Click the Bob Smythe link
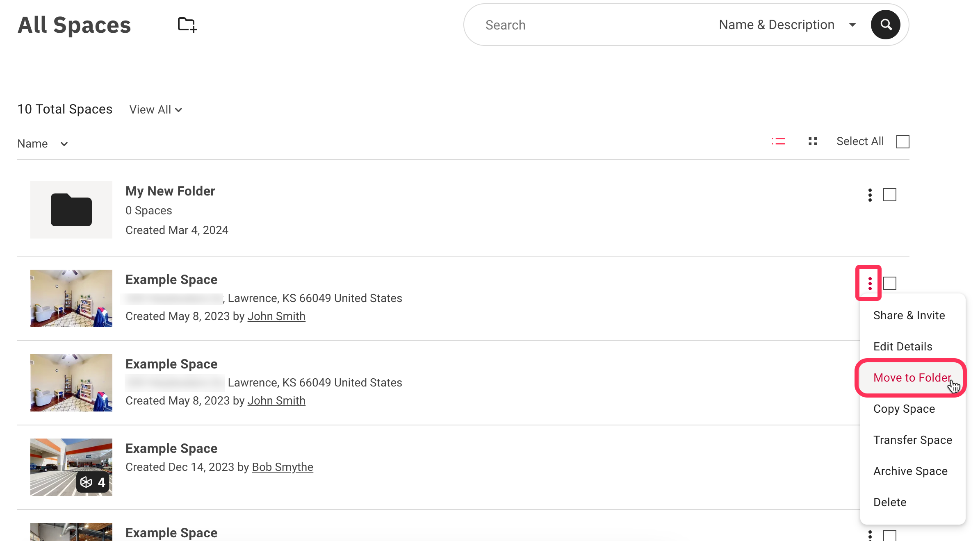Image resolution: width=980 pixels, height=541 pixels. [x=282, y=467]
